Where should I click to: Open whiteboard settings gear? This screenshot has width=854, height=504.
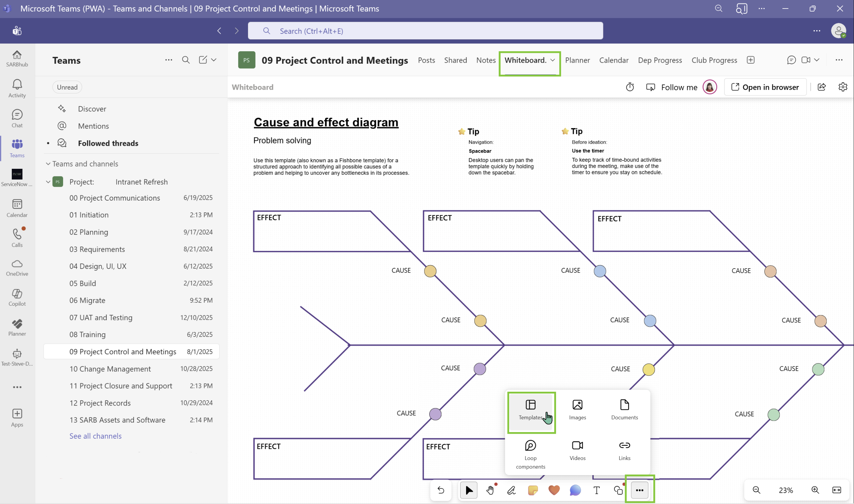click(843, 87)
